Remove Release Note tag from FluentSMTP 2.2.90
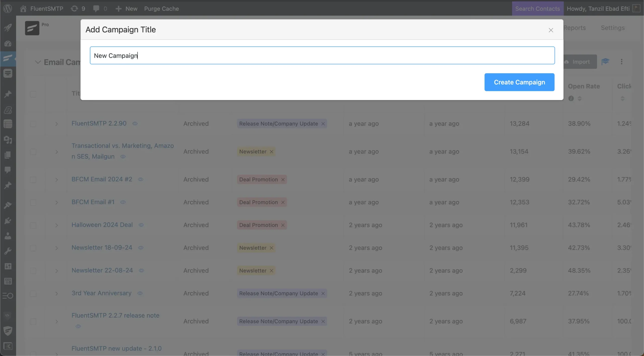 pyautogui.click(x=323, y=124)
